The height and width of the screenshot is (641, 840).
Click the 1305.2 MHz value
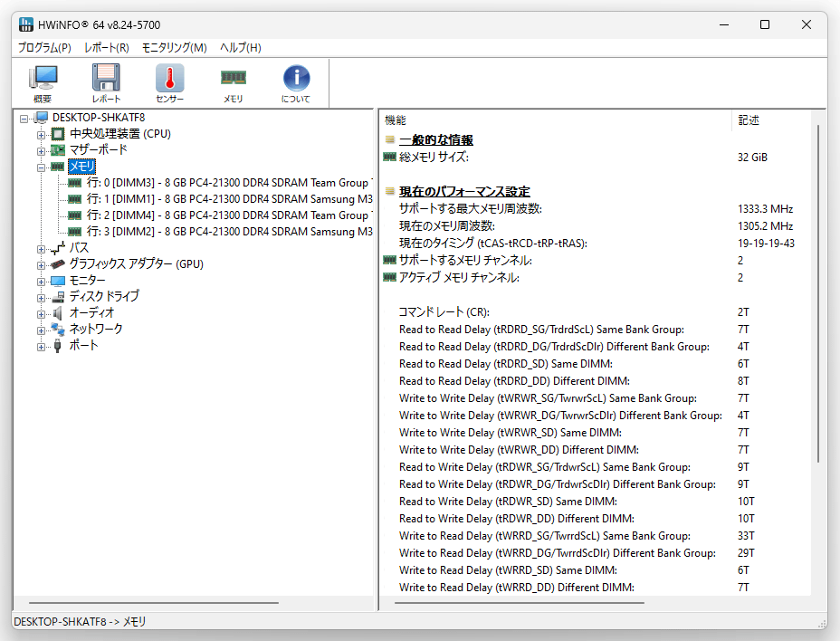[x=765, y=226]
